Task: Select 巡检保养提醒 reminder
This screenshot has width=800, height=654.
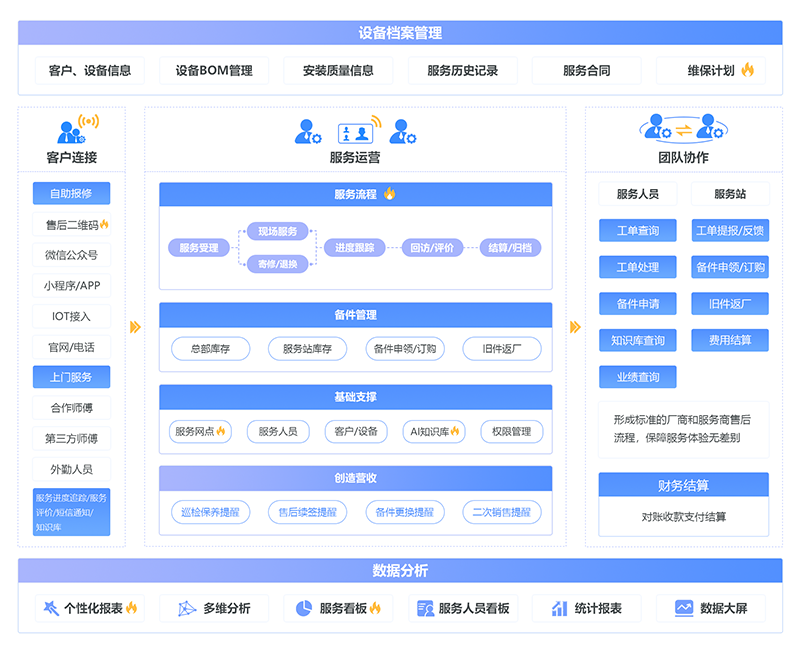Action: [x=211, y=512]
